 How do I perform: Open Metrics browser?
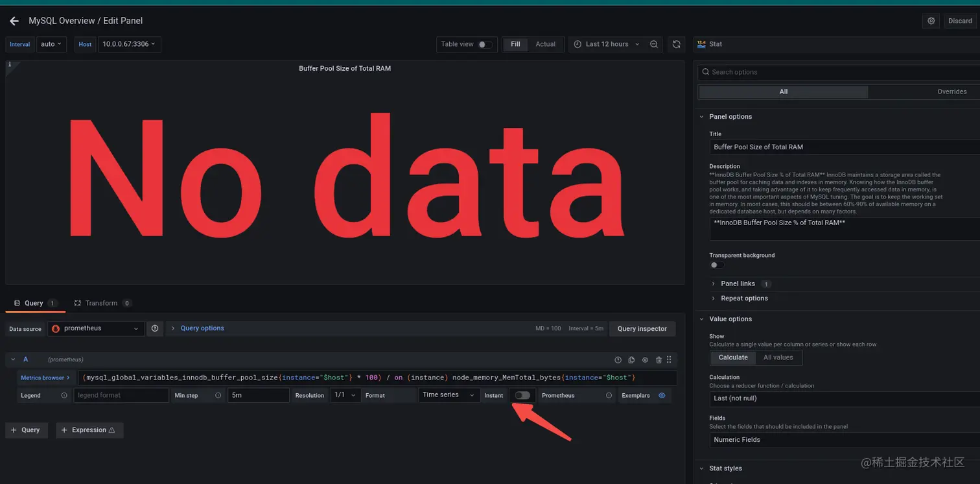coord(45,378)
